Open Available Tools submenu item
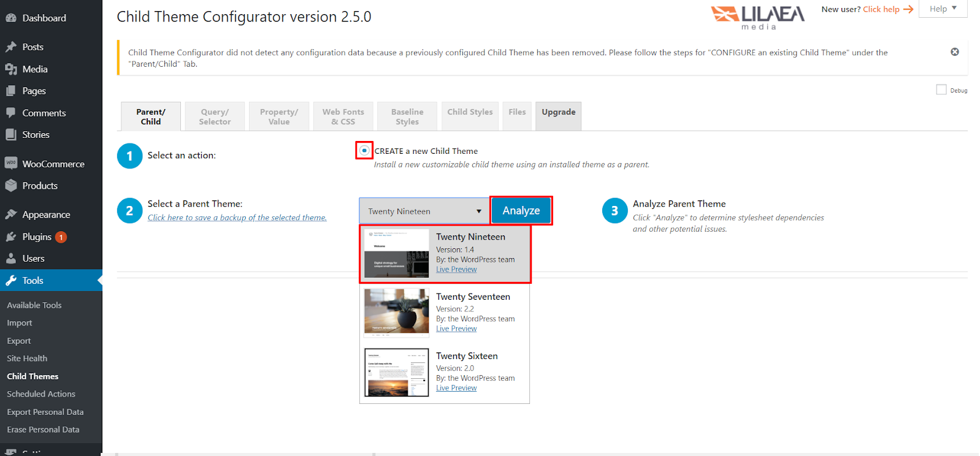 coord(34,305)
